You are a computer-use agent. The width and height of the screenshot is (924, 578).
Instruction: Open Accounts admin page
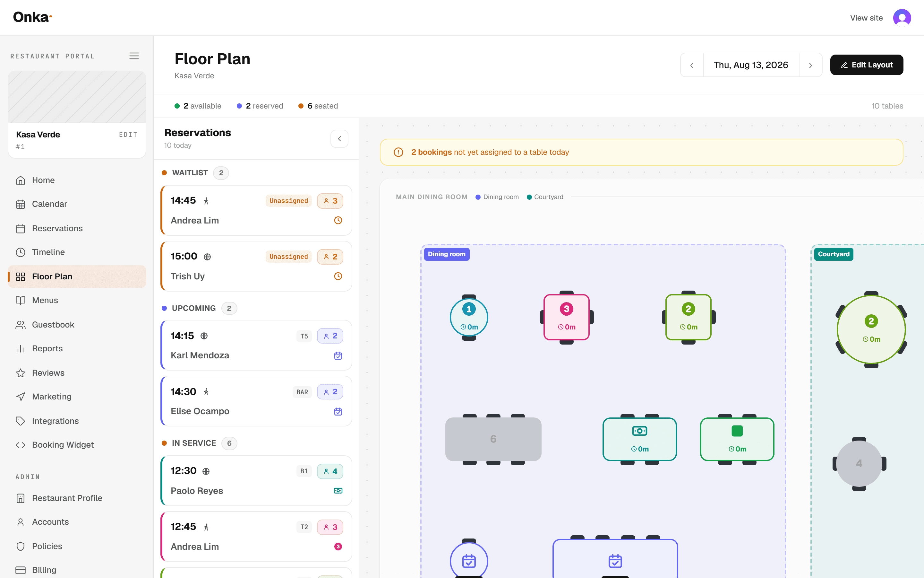(x=77, y=522)
